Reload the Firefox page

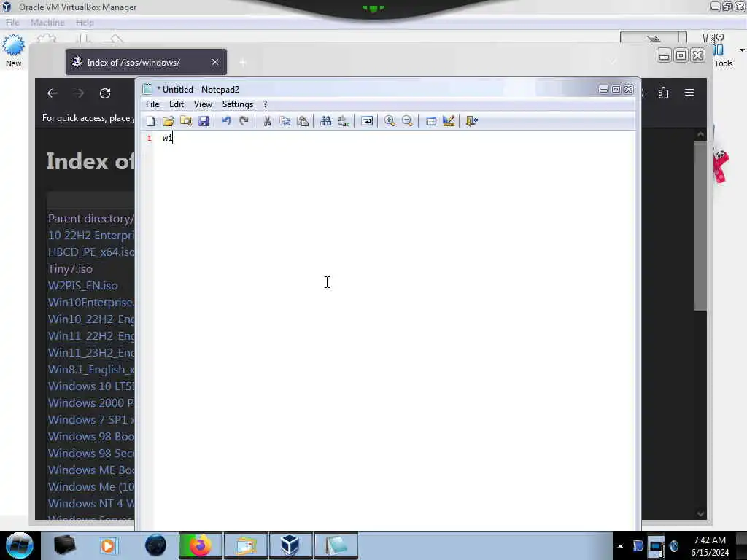105,93
